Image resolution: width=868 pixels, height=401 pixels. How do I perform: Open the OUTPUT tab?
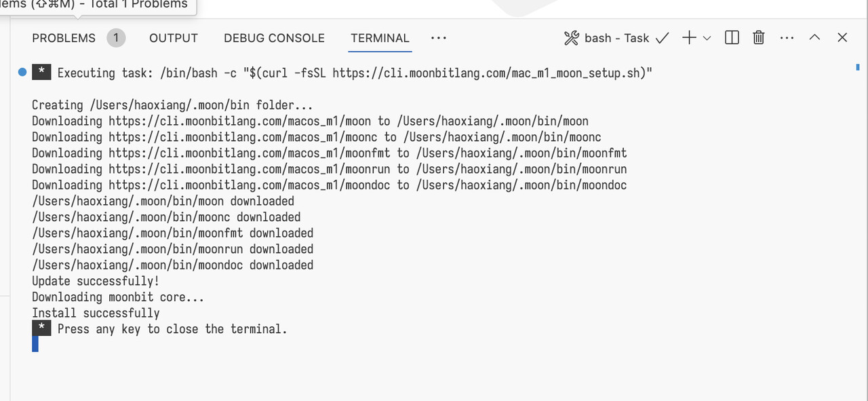point(174,38)
